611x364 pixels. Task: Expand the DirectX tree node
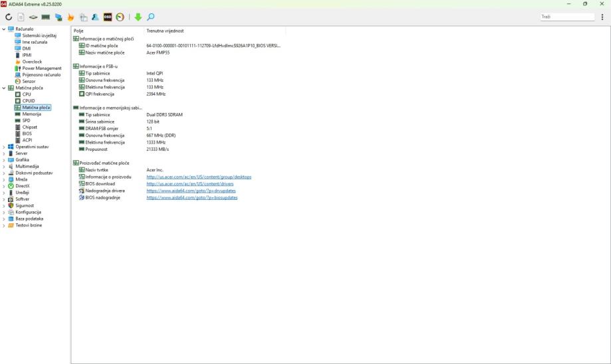[4, 186]
